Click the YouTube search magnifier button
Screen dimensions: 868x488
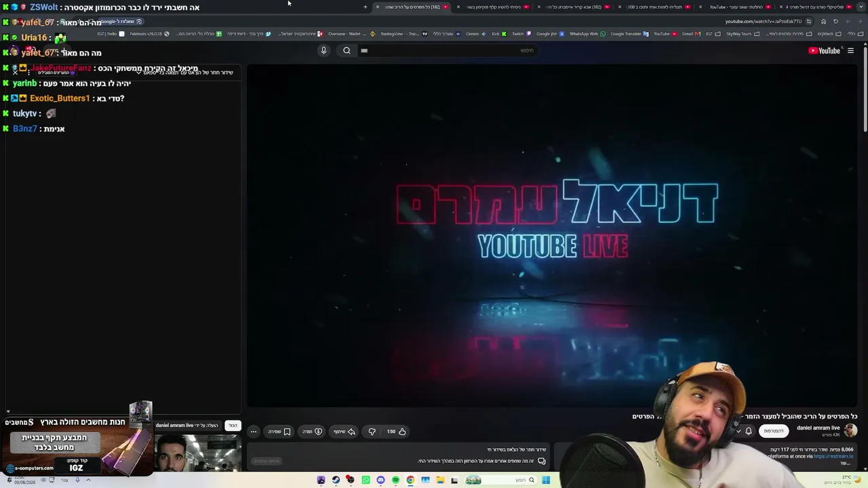click(x=347, y=50)
